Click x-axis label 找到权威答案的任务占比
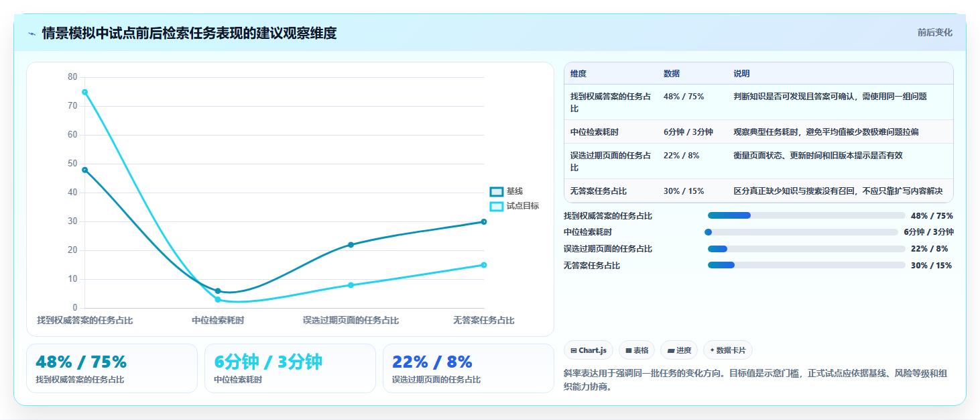Screen dimensions: 980x420 [x=85, y=321]
